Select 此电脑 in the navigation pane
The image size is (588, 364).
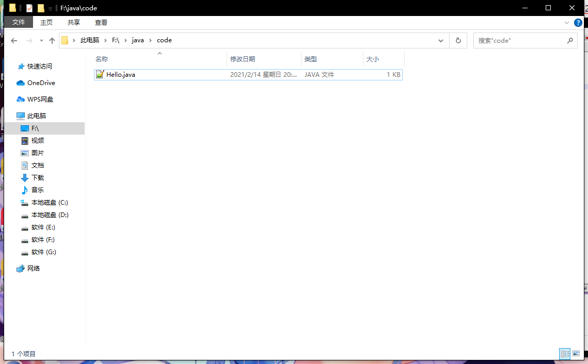37,115
